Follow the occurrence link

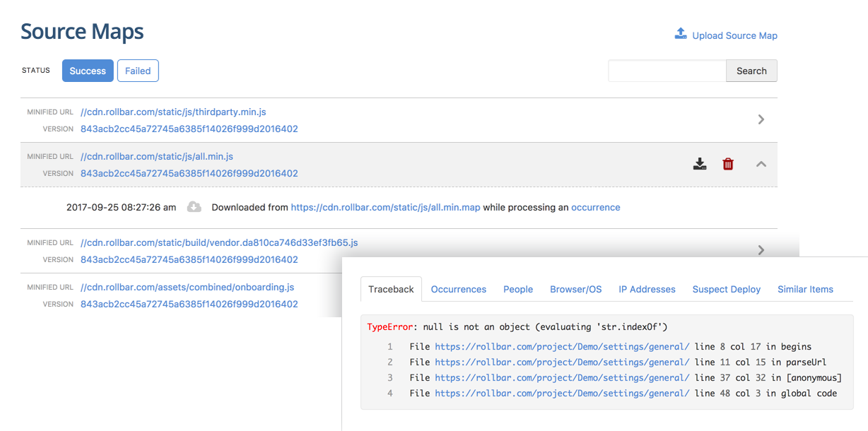pos(595,208)
